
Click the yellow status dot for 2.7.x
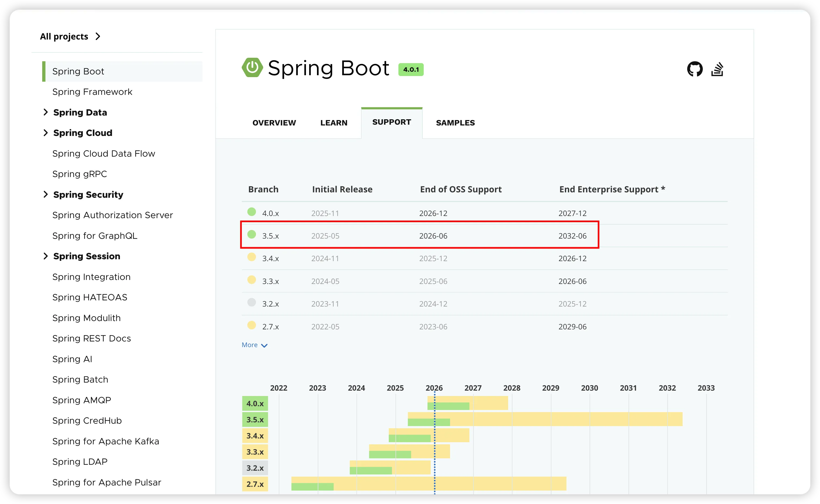coord(251,325)
